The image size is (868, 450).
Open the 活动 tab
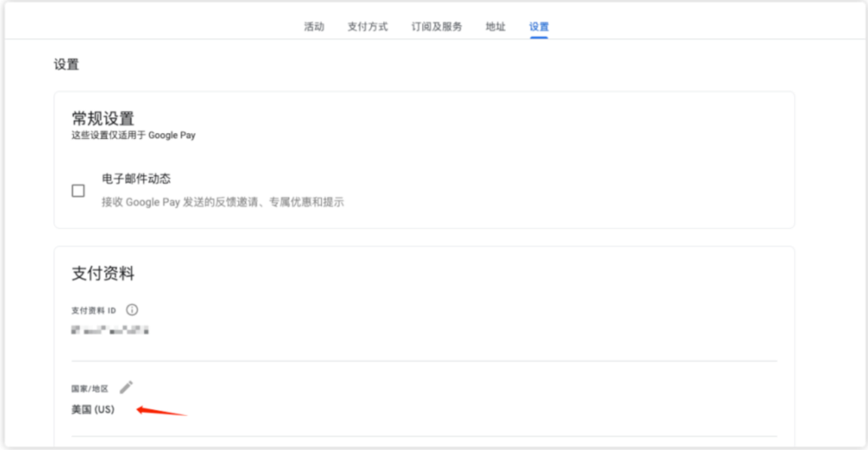pos(314,26)
